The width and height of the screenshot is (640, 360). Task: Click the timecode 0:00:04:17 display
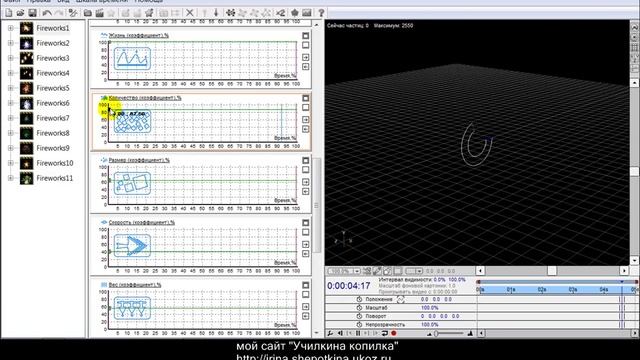pyautogui.click(x=349, y=286)
